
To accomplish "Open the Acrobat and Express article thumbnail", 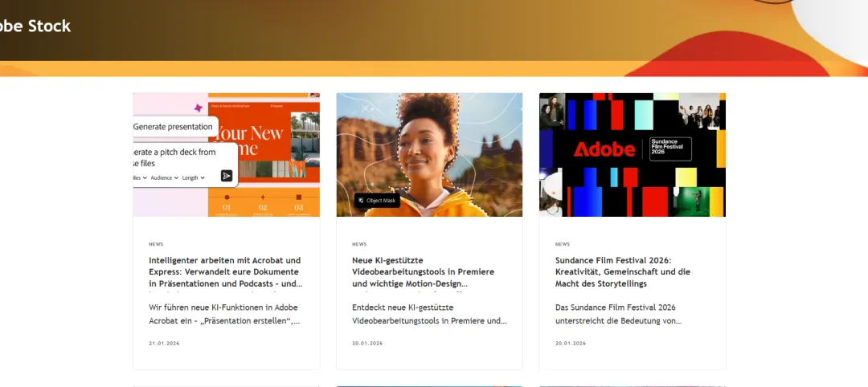I will (227, 155).
